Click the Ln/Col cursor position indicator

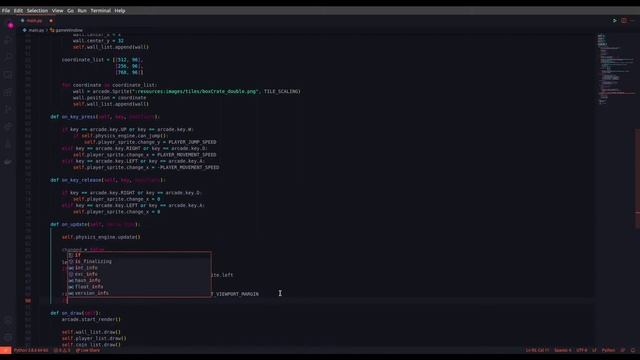[x=537, y=350]
